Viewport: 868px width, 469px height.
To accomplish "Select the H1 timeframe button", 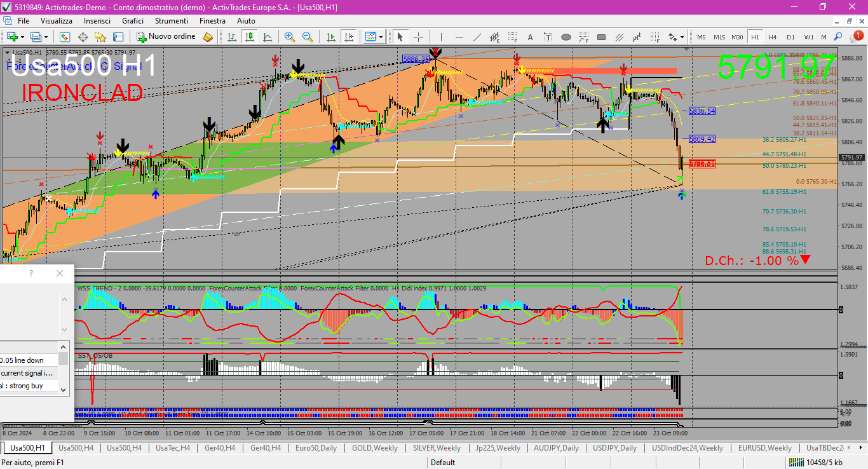I will (755, 37).
